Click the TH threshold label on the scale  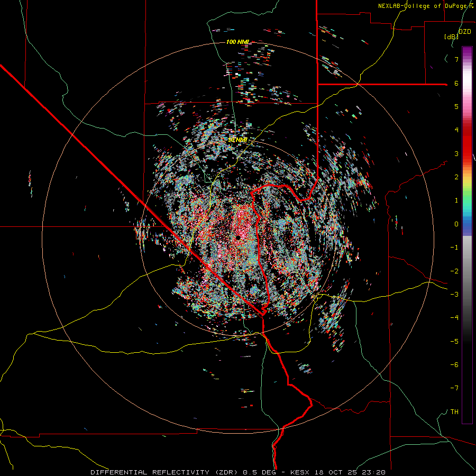(454, 411)
